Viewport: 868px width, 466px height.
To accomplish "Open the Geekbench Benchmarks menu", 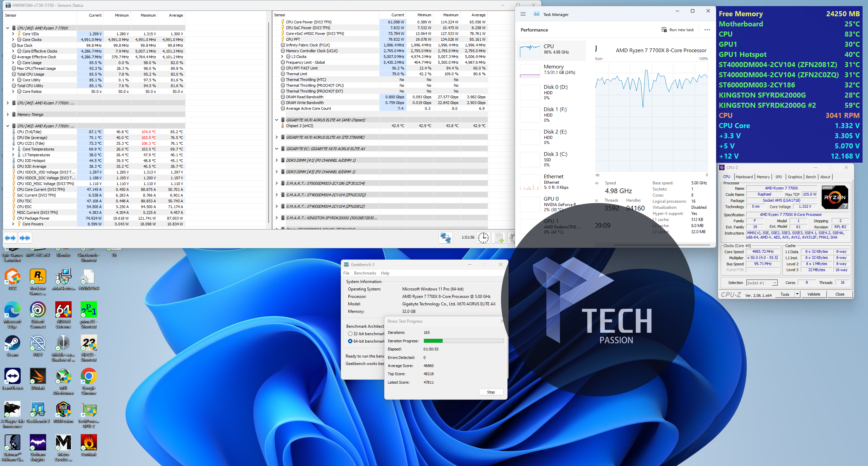I will 365,273.
